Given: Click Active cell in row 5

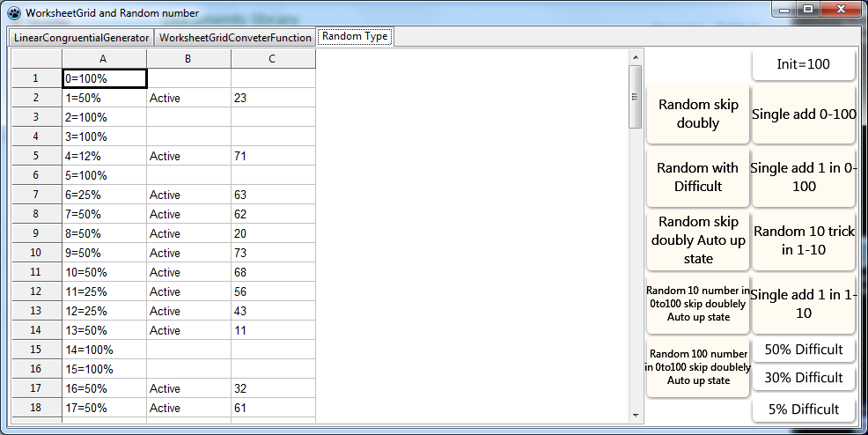Looking at the screenshot, I should pos(188,156).
